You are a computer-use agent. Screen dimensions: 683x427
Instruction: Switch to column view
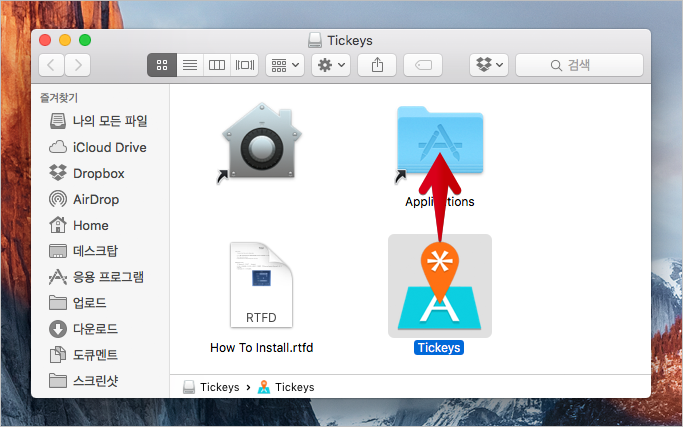coord(216,65)
